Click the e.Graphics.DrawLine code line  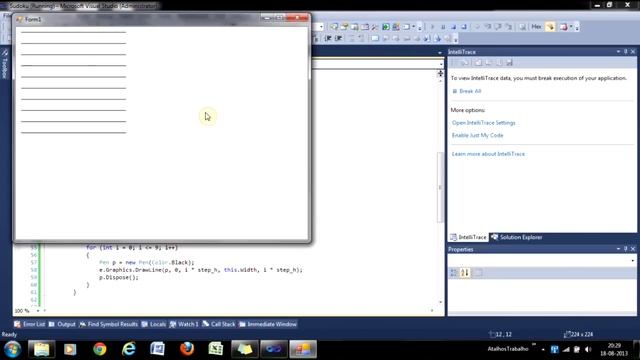click(201, 270)
